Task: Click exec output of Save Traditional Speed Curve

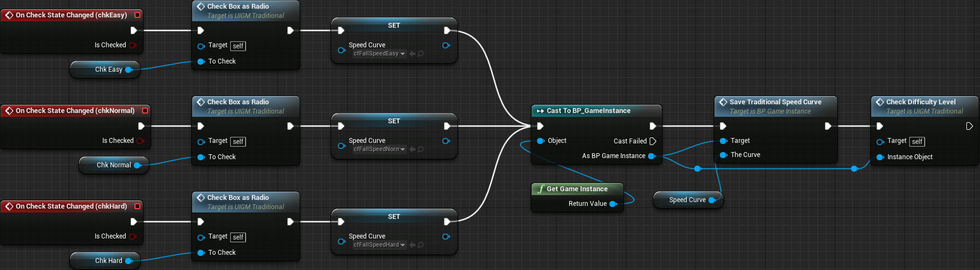Action: pyautogui.click(x=828, y=126)
